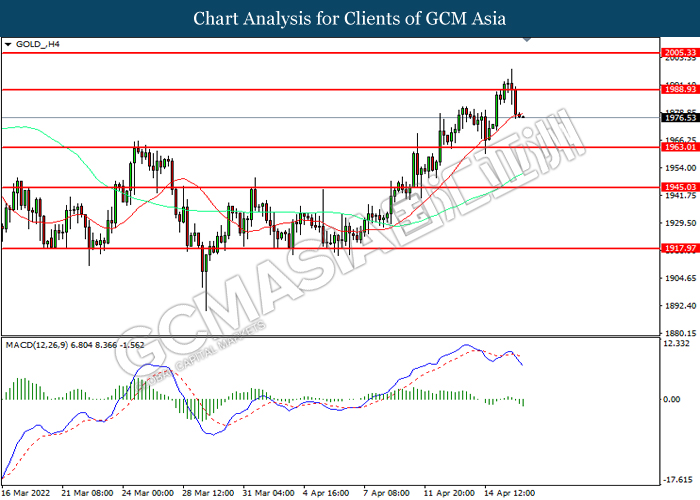
Task: Click the MACD scale value 12.332
Action: [677, 343]
